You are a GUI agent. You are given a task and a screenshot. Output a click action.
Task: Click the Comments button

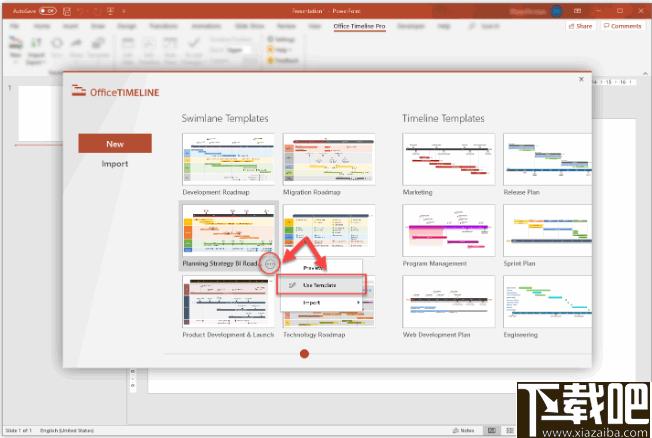pos(622,26)
